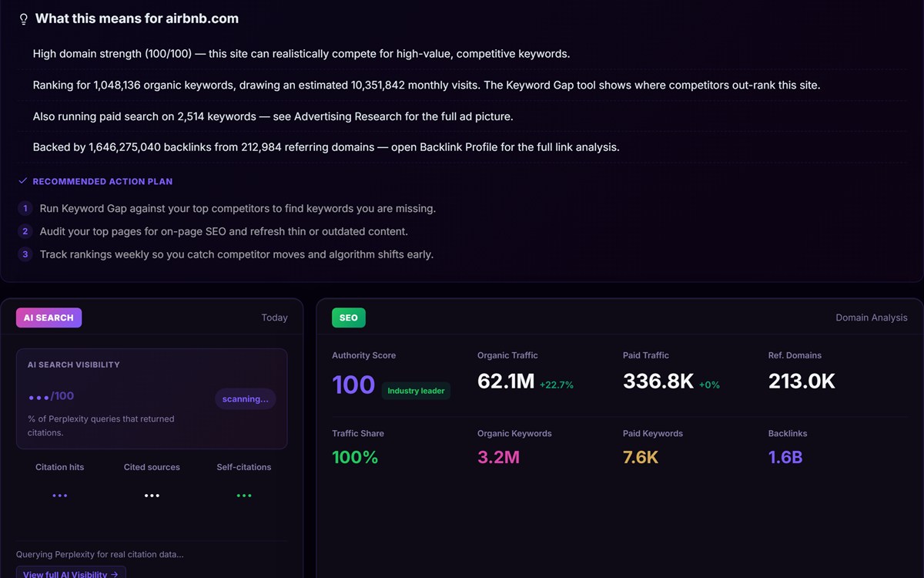Click Paid Traffic value 336.8K
The width and height of the screenshot is (924, 578).
658,381
